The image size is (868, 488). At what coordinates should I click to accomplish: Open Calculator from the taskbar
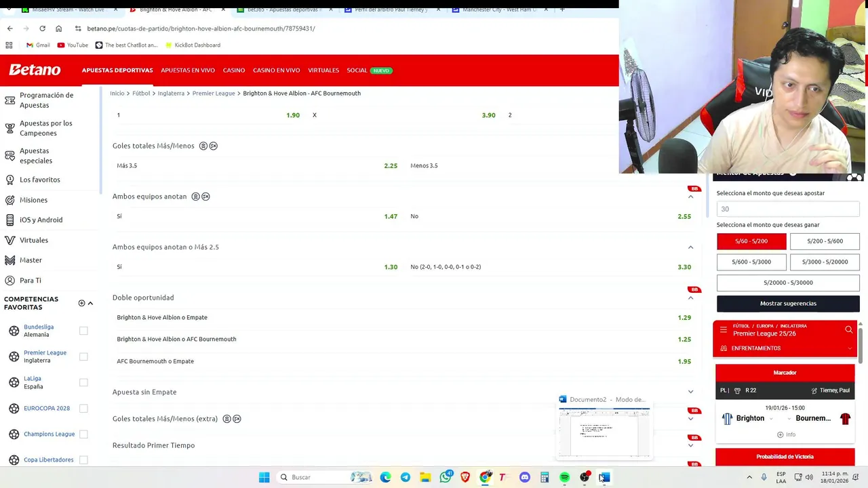click(x=545, y=477)
